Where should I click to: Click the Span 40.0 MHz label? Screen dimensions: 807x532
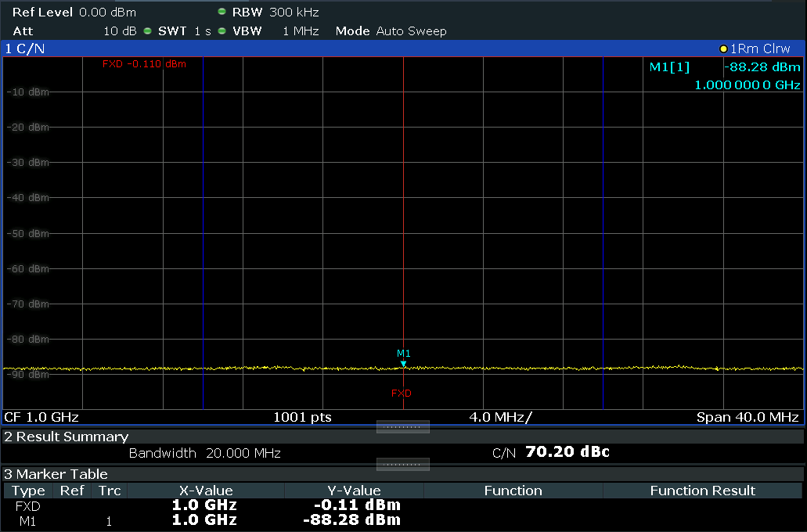(747, 417)
